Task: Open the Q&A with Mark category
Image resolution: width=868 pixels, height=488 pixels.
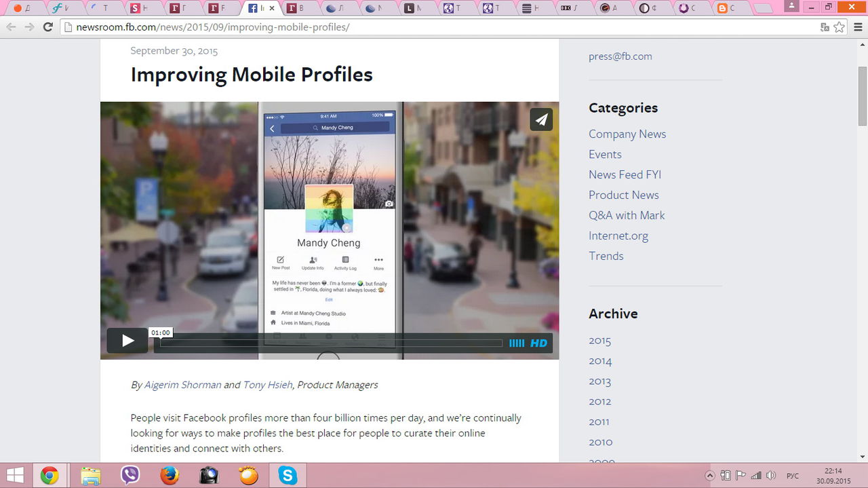Action: (x=627, y=215)
